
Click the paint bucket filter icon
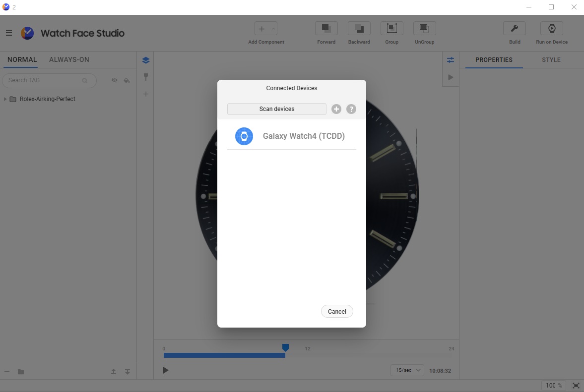pyautogui.click(x=127, y=80)
